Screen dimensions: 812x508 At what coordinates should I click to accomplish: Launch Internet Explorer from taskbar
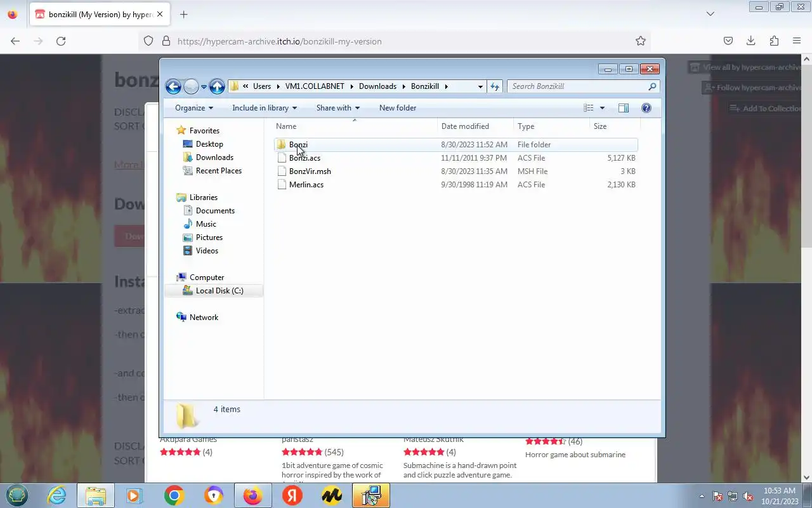point(57,496)
